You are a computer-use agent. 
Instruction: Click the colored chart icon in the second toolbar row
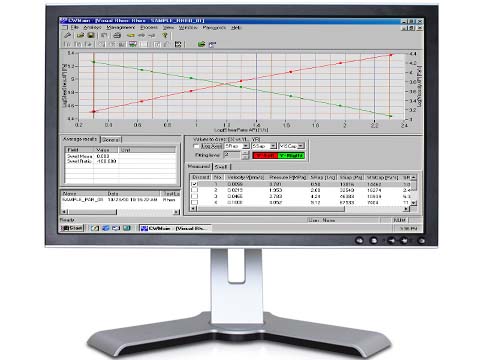click(133, 44)
